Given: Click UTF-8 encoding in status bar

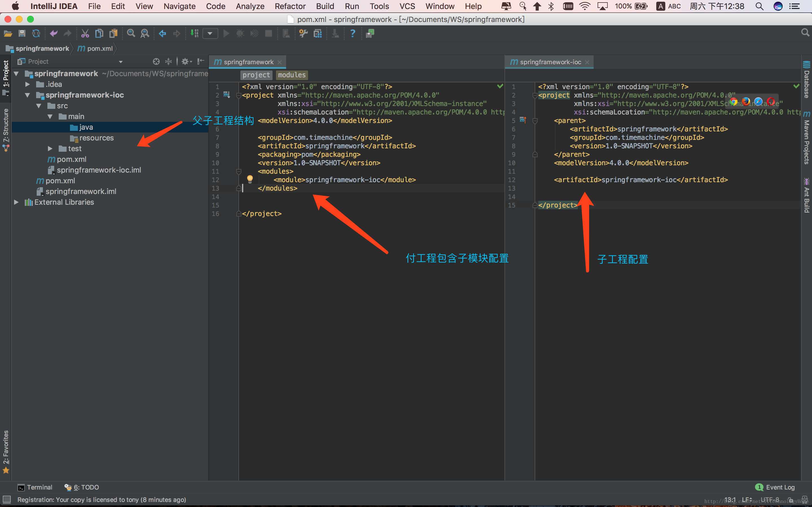Looking at the screenshot, I should pos(770,500).
